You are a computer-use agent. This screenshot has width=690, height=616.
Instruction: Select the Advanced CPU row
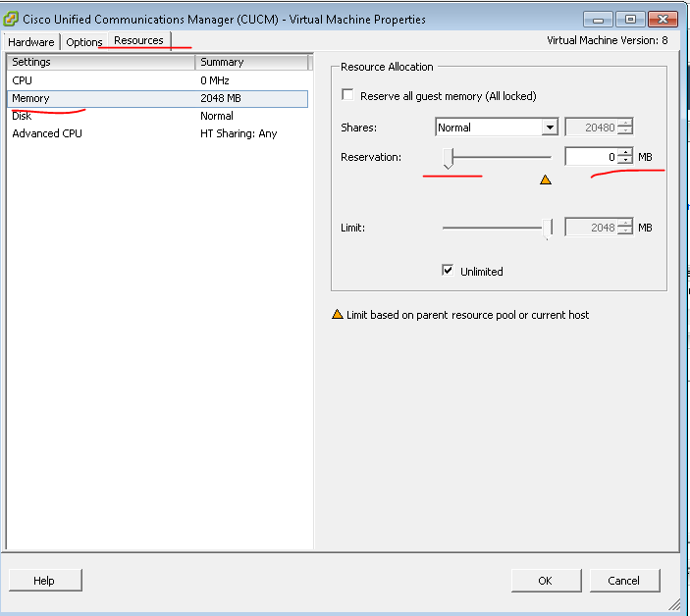[157, 133]
